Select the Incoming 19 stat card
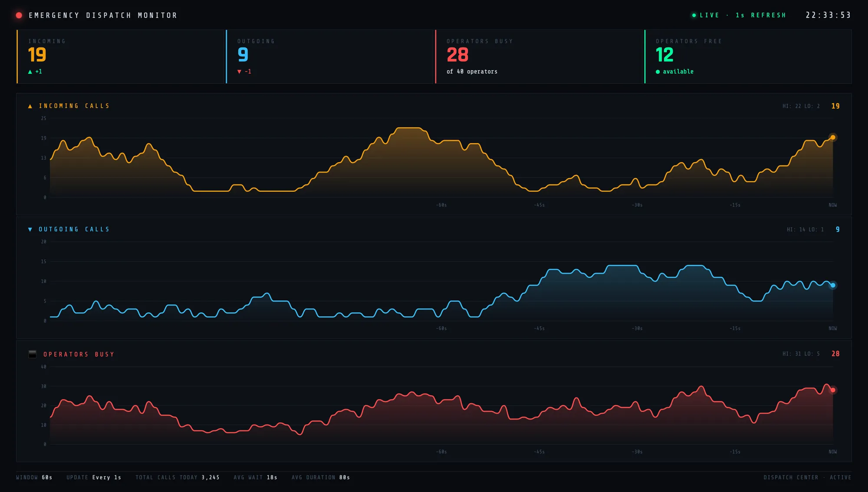This screenshot has height=492, width=868. point(120,56)
